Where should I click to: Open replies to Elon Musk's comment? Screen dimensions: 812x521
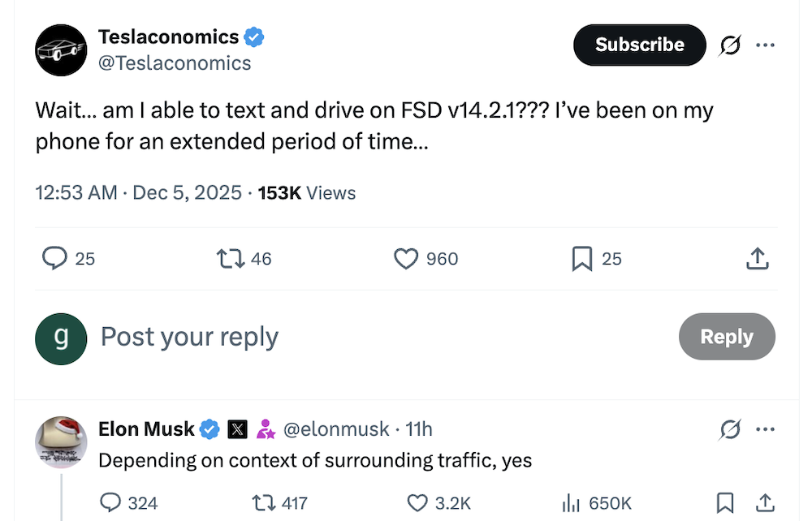[x=110, y=503]
